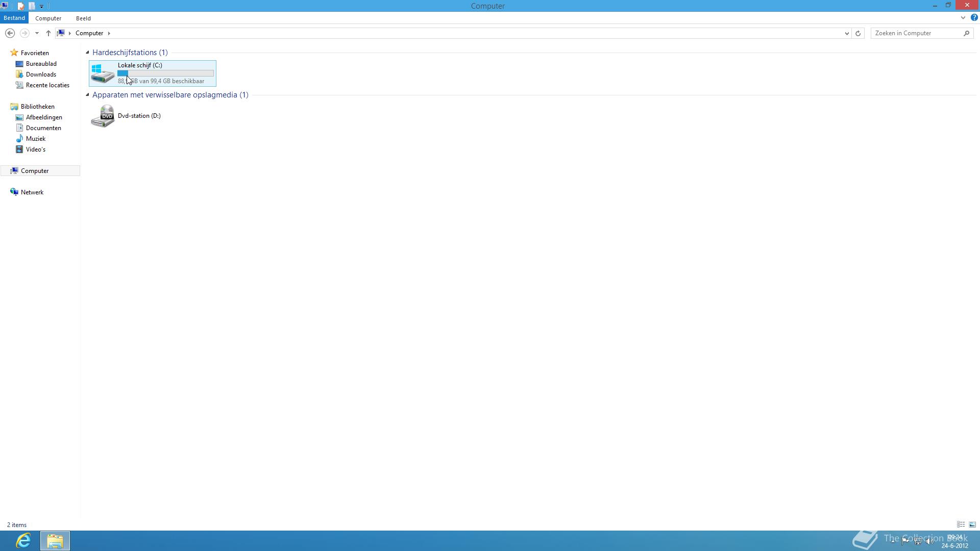Expand address bar history dropdown

pos(847,33)
